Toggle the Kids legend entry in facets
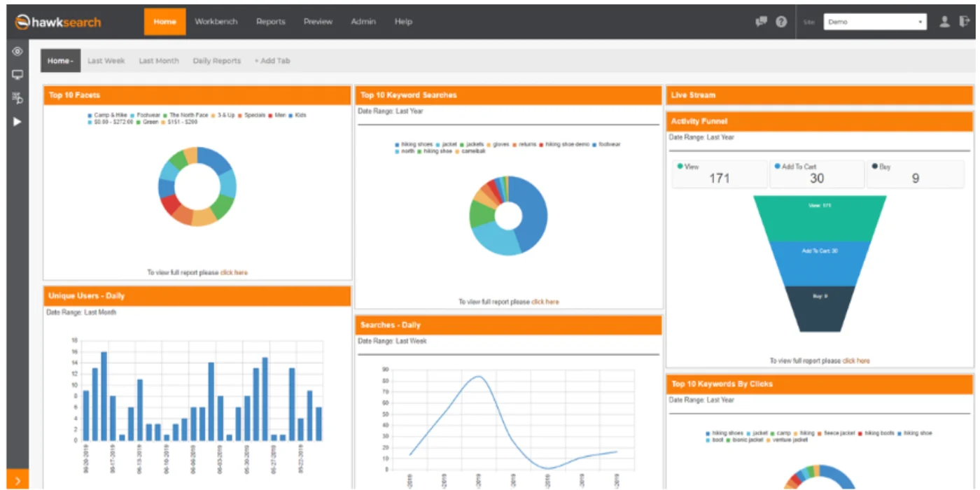This screenshot has width=980, height=490. coord(297,115)
